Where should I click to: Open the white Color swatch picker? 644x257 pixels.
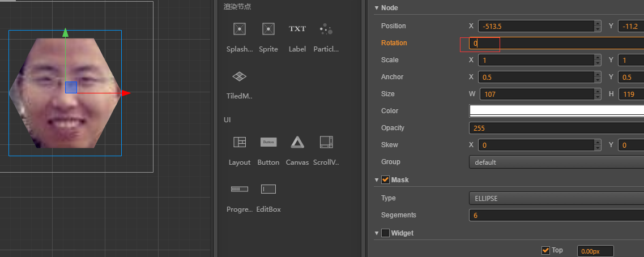556,111
